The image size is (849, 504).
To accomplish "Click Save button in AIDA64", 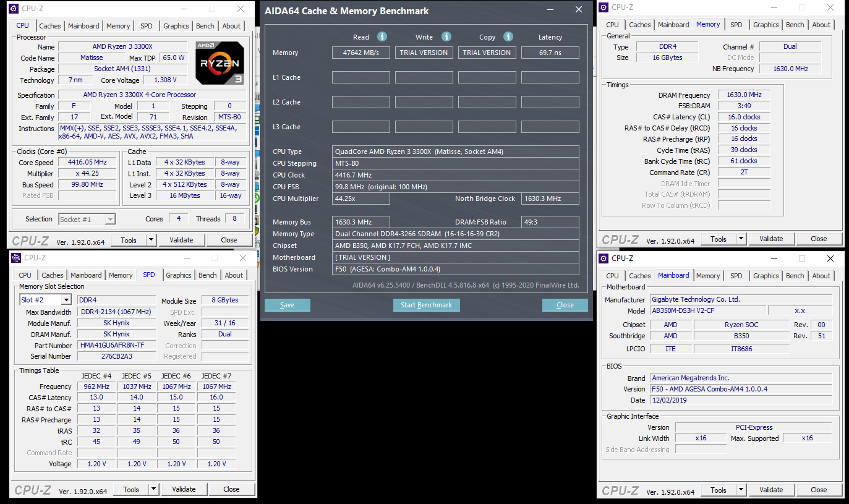I will [287, 305].
